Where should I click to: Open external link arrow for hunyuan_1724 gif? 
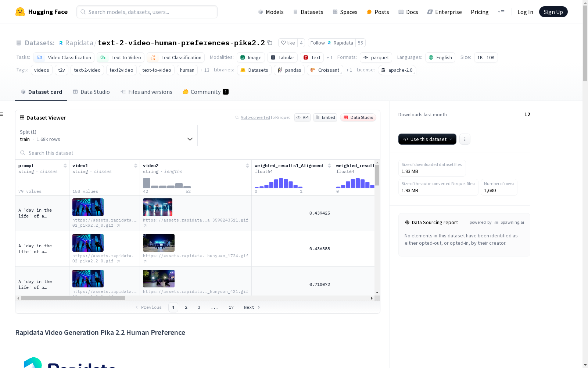[145, 261]
